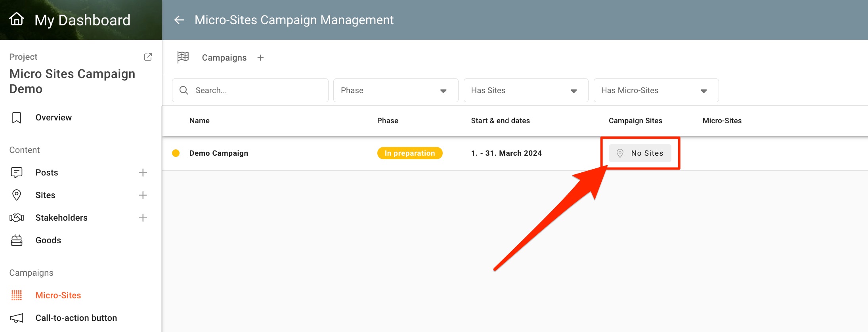
Task: Click the plus icon next to Campaigns
Action: pos(260,58)
